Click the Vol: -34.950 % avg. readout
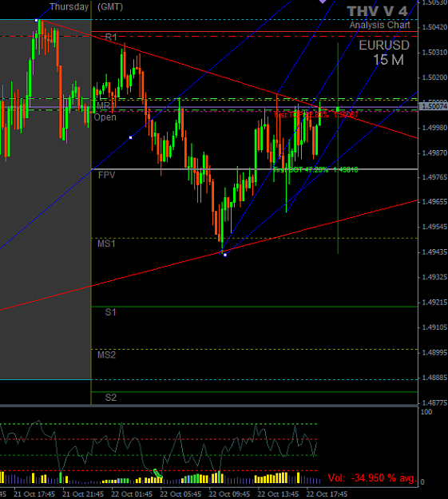The height and width of the screenshot is (499, 448). click(372, 478)
